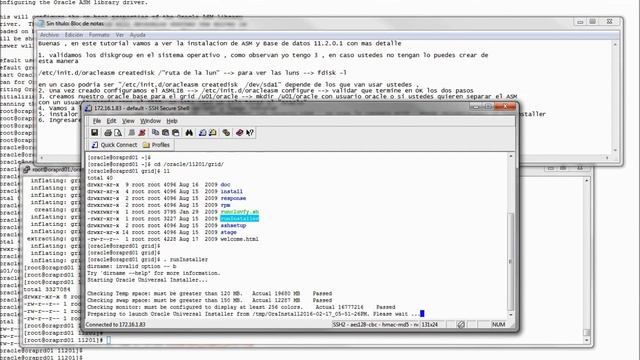Image resolution: width=640 pixels, height=360 pixels.
Task: Open new file transfer window icon
Action: coord(213,133)
